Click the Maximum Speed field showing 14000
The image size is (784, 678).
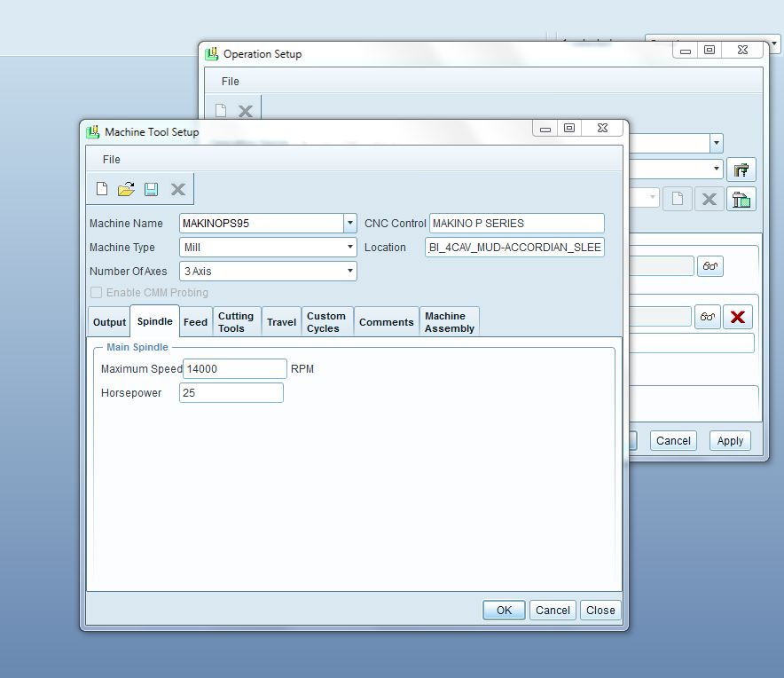235,369
